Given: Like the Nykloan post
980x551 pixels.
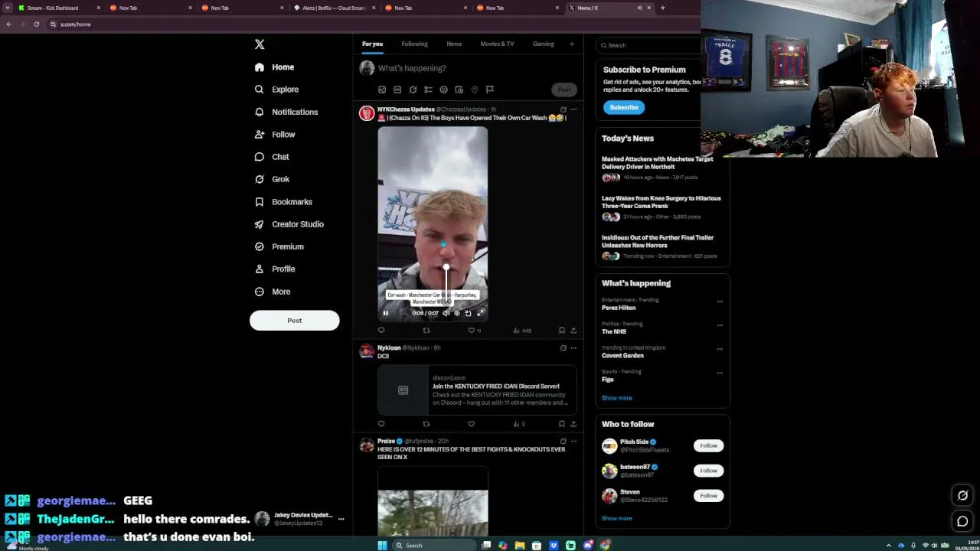Looking at the screenshot, I should coord(472,424).
